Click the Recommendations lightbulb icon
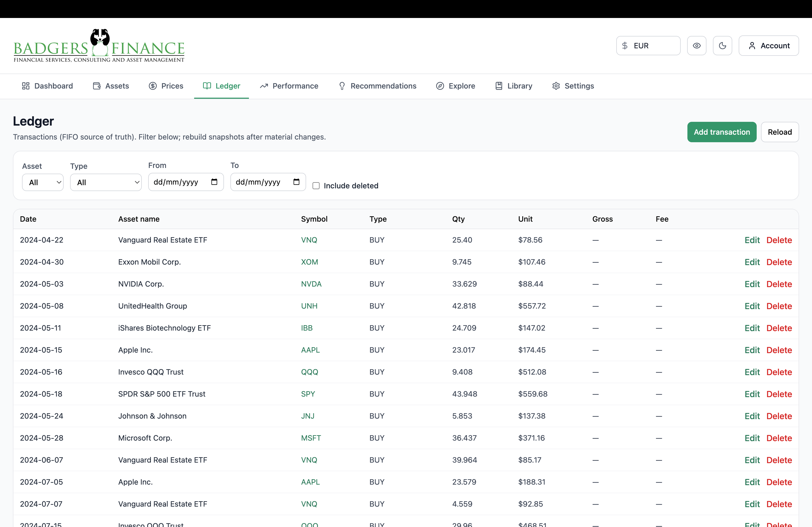The height and width of the screenshot is (527, 812). (342, 86)
